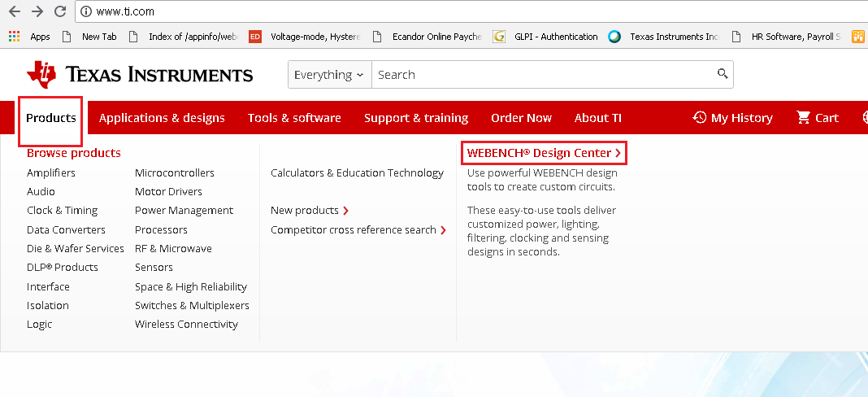The image size is (868, 397).
Task: Open Calculators & Education Technology
Action: click(x=357, y=173)
